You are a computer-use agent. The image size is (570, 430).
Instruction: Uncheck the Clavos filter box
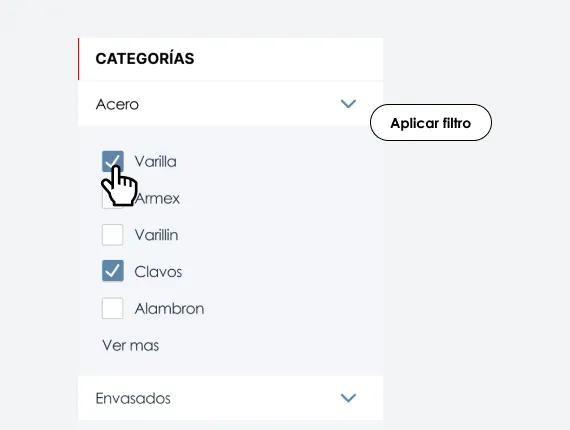click(x=113, y=271)
